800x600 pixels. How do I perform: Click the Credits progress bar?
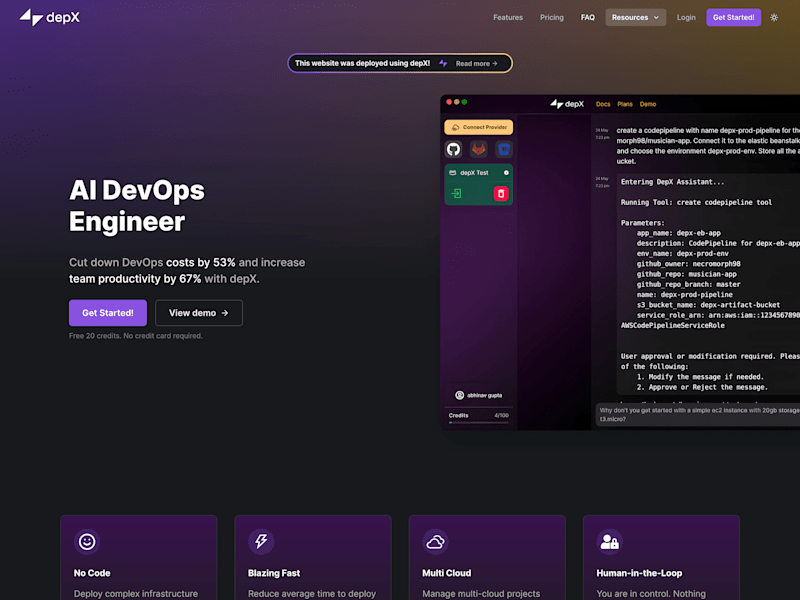479,422
